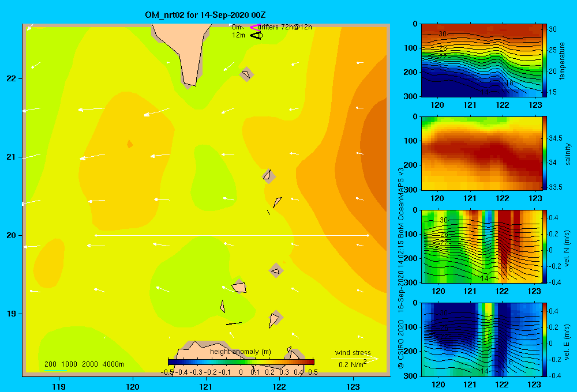The width and height of the screenshot is (577, 392).
Task: Click latitude label 21 on main map
Action: click(x=12, y=157)
